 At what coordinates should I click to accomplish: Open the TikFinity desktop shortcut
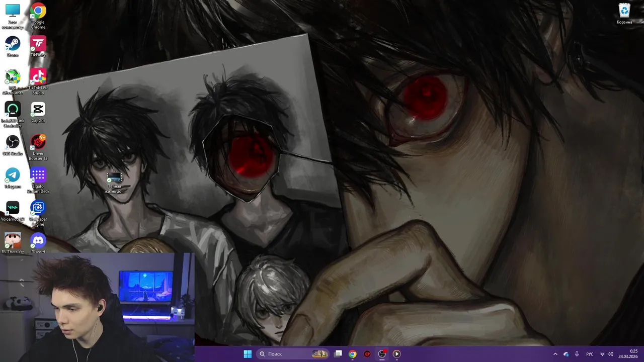[x=38, y=46]
